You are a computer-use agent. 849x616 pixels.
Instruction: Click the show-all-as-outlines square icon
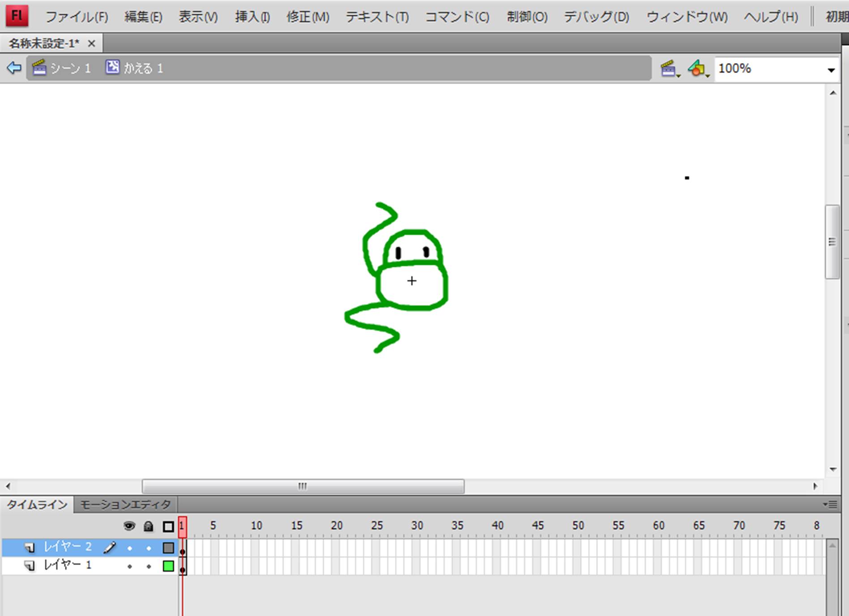(168, 526)
